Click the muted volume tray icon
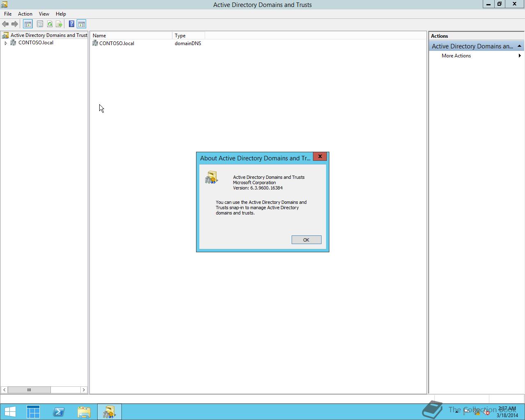The height and width of the screenshot is (420, 525). 486,412
